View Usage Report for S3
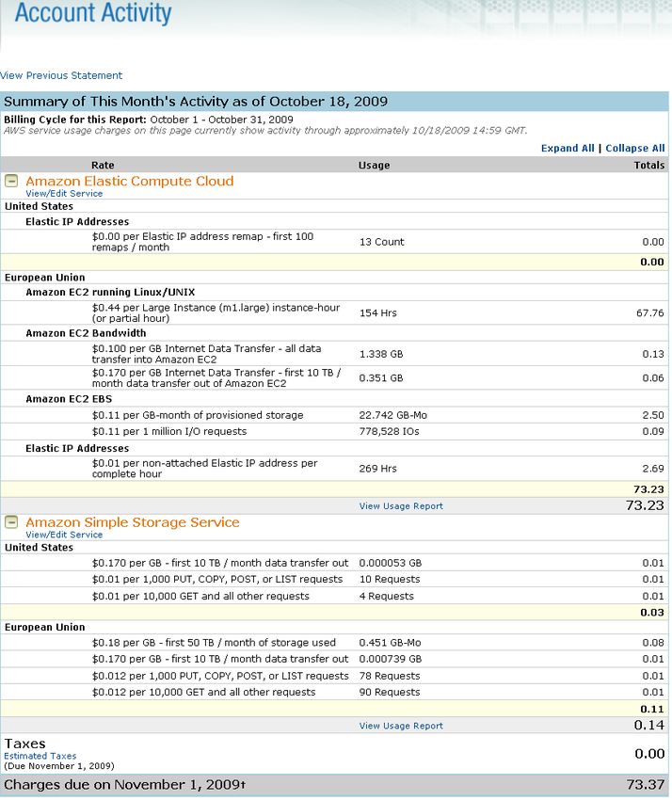 coord(401,726)
